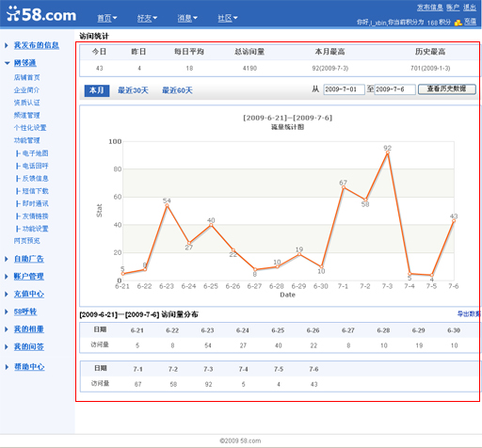The width and height of the screenshot is (482, 448).
Task: Click the 92 peak point on 7-3
Action: (x=388, y=152)
